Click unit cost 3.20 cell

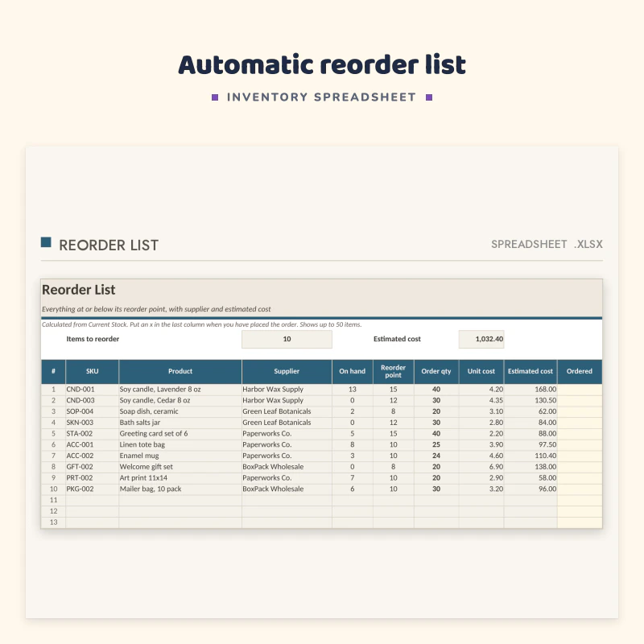pos(481,489)
